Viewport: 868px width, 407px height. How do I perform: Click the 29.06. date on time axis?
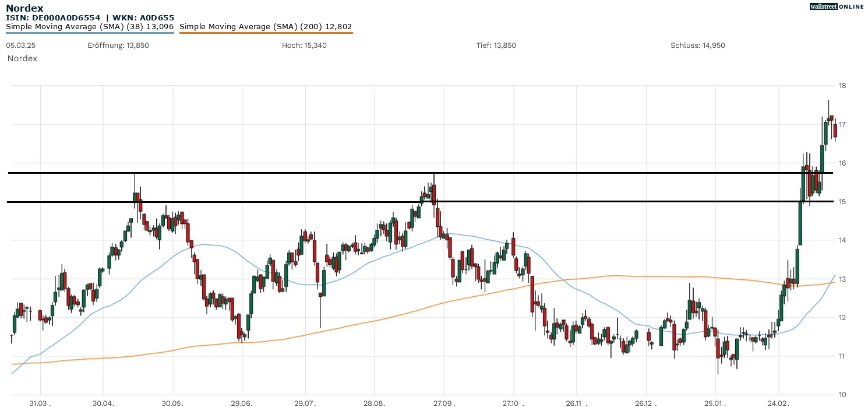[x=241, y=403]
